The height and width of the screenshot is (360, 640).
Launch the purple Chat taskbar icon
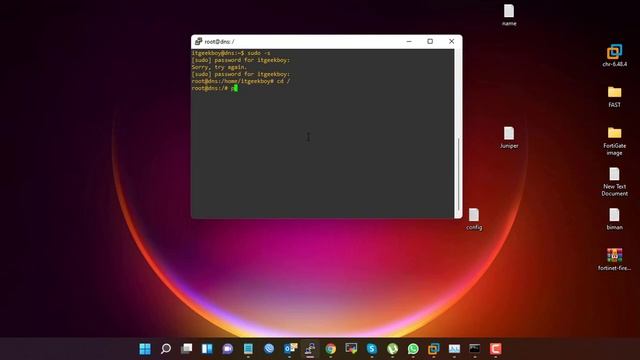coord(227,349)
